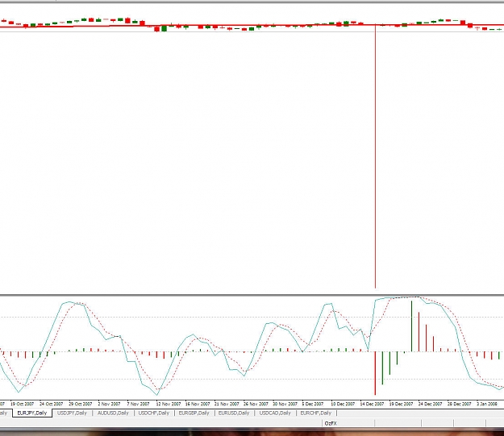Select the EURUSD,Daily chart tab
The width and height of the screenshot is (504, 436).
[234, 413]
